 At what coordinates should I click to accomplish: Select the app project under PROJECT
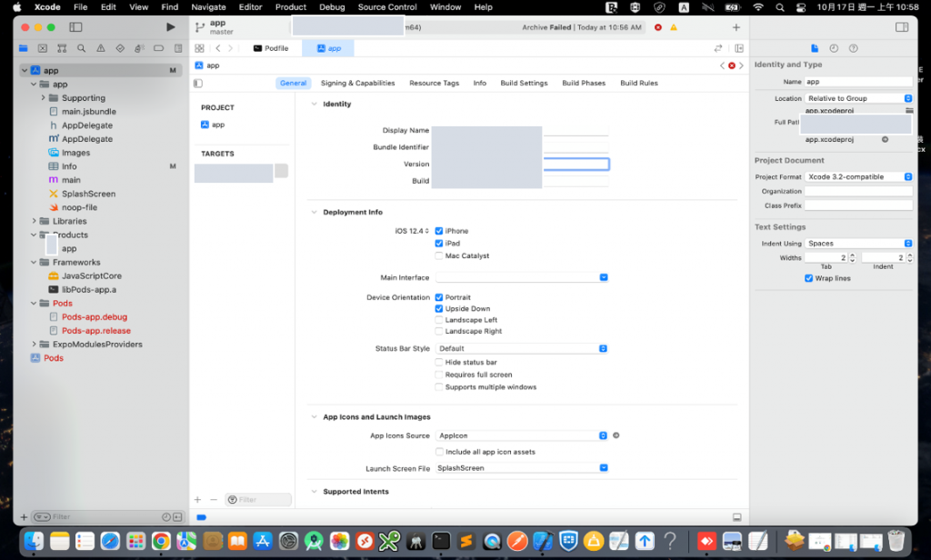click(x=213, y=125)
